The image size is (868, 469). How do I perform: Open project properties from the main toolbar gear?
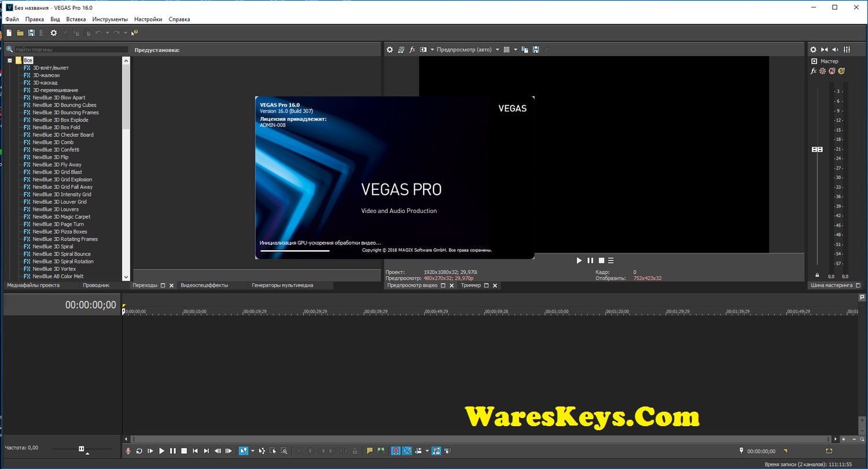[x=54, y=33]
